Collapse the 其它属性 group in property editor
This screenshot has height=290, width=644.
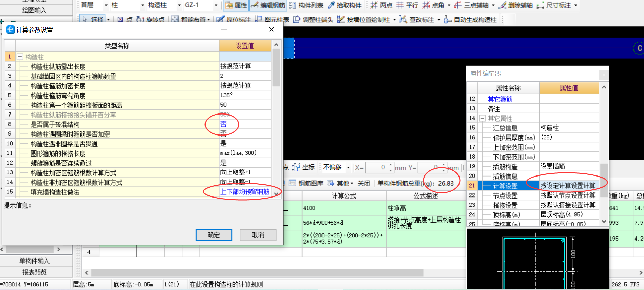click(482, 118)
